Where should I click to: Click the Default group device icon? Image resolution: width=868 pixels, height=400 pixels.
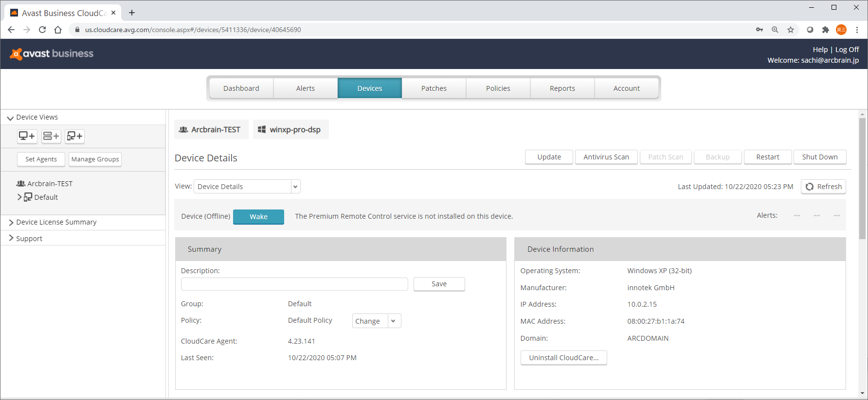[28, 197]
